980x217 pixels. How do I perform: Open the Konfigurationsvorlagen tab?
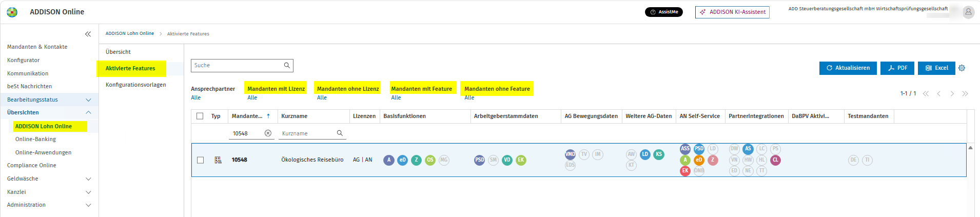[x=136, y=85]
